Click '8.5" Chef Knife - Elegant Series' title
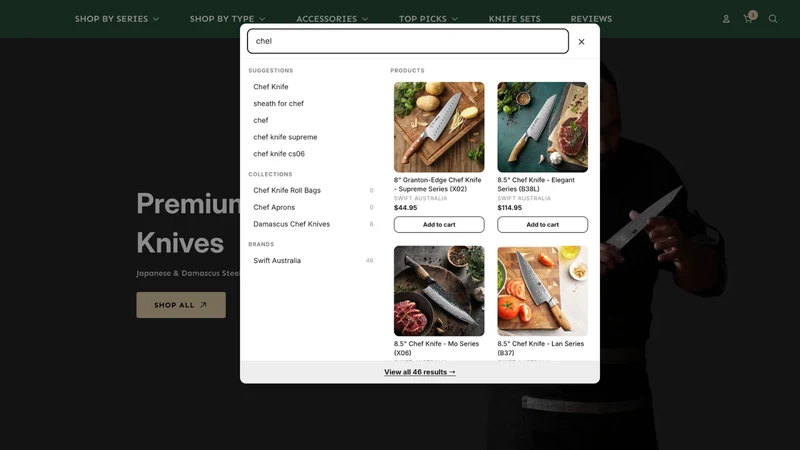The height and width of the screenshot is (450, 800). click(536, 184)
